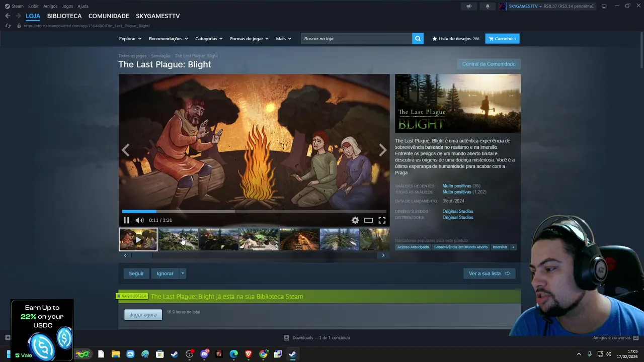This screenshot has width=644, height=362.
Task: Open the Ajuda menu
Action: pyautogui.click(x=83, y=6)
